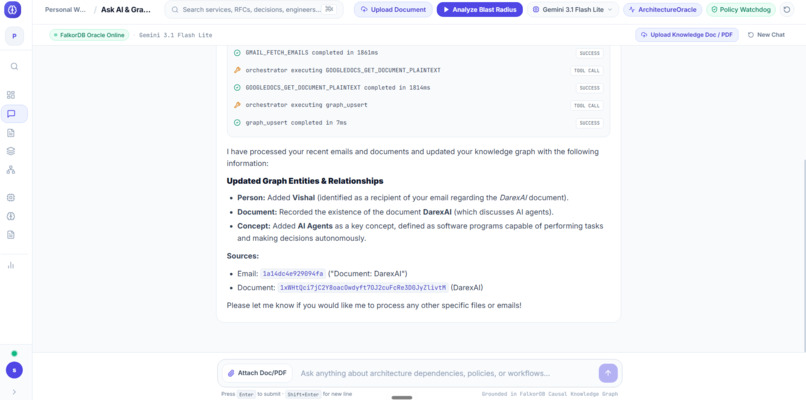Click SUCCESS badge on graph_upsert completed row
806x400 pixels.
click(589, 123)
